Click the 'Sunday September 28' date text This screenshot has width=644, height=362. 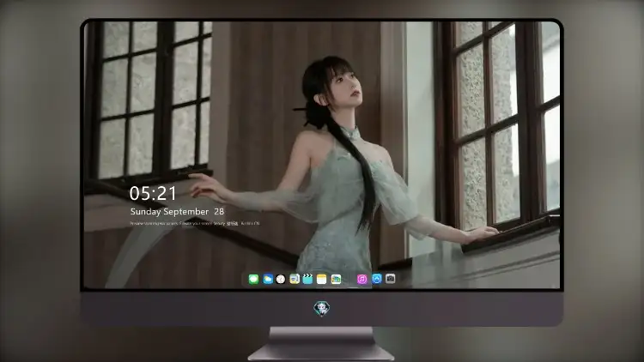pyautogui.click(x=177, y=212)
